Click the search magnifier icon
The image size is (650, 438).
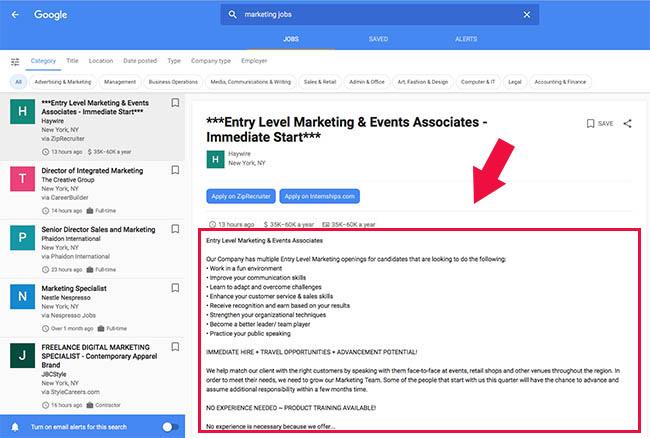pyautogui.click(x=233, y=15)
